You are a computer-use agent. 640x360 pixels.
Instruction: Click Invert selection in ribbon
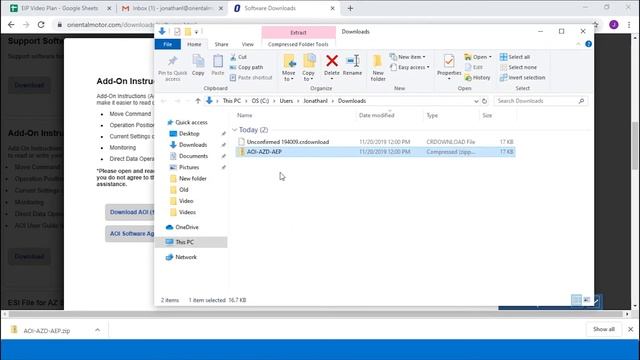click(522, 78)
